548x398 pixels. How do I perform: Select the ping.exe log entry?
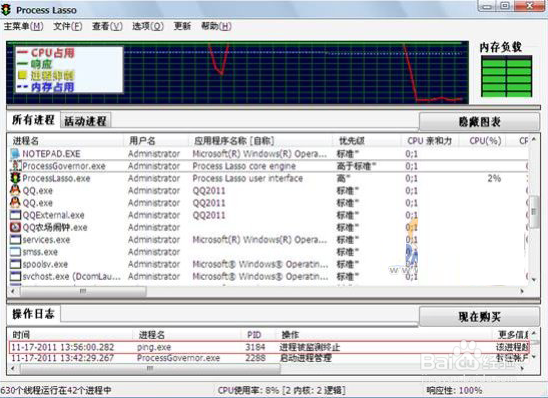click(269, 347)
